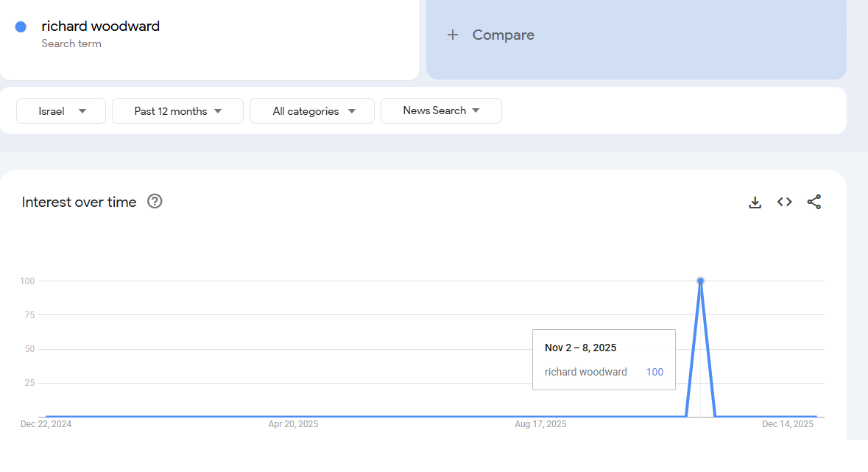Open the Past 12 months dropdown
This screenshot has height=472, width=868.
(x=177, y=110)
